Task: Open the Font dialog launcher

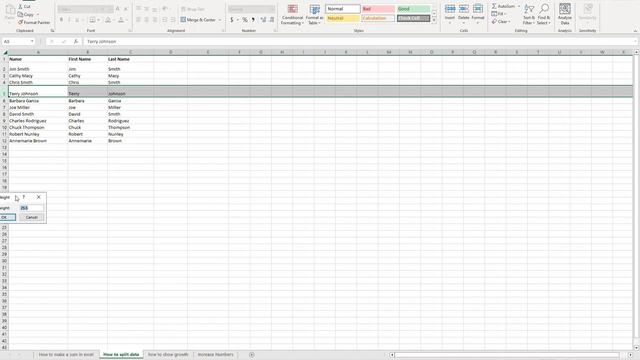Action: point(130,31)
